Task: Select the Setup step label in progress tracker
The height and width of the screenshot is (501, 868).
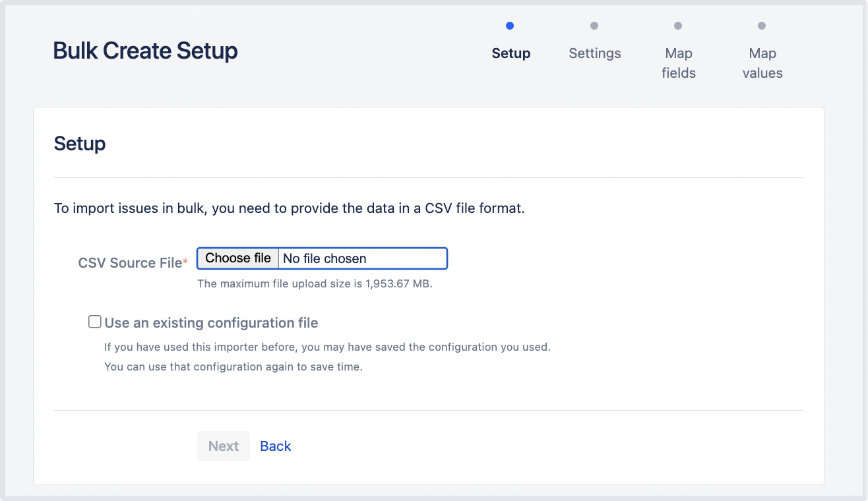Action: [511, 53]
